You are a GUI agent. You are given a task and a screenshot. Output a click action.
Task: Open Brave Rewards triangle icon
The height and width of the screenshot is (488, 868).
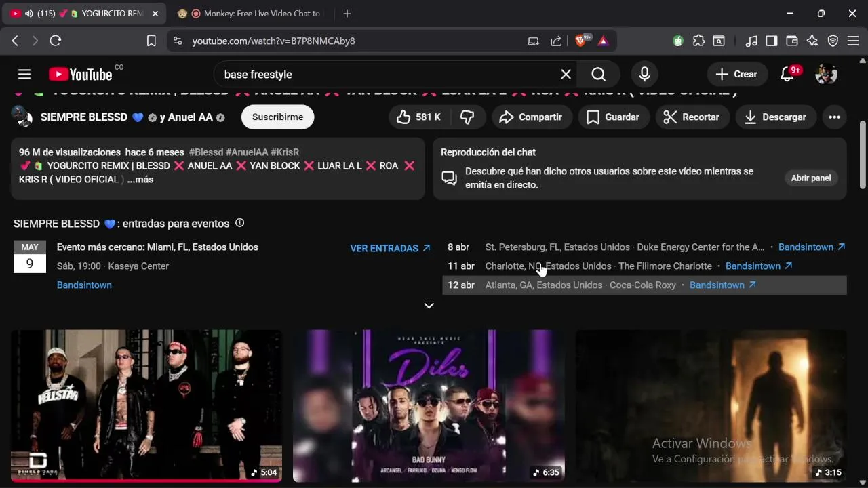click(603, 41)
